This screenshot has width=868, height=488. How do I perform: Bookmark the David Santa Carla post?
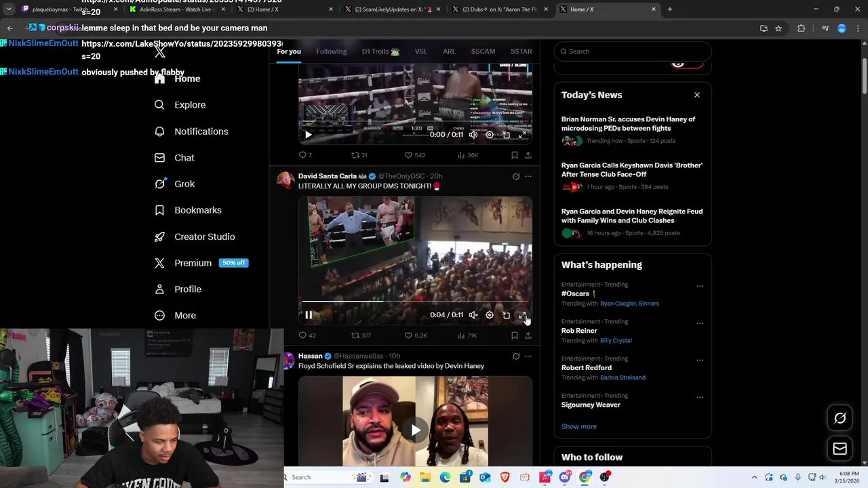pyautogui.click(x=515, y=335)
